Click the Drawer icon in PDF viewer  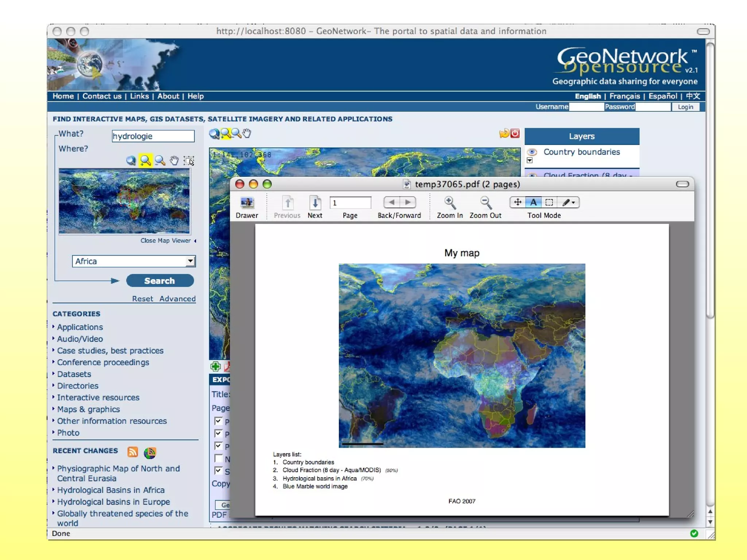[x=247, y=203]
